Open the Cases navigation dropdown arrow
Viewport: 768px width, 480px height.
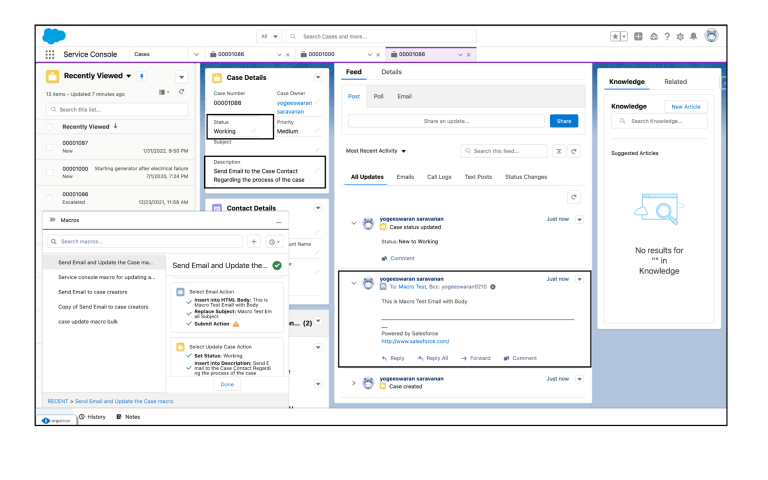(196, 54)
